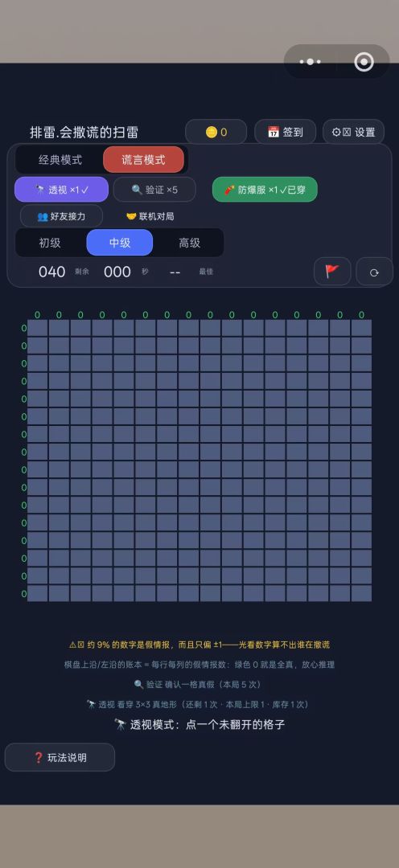Screen dimensions: 399x868
Task: Choose 高级 advanced difficulty
Action: coord(189,243)
